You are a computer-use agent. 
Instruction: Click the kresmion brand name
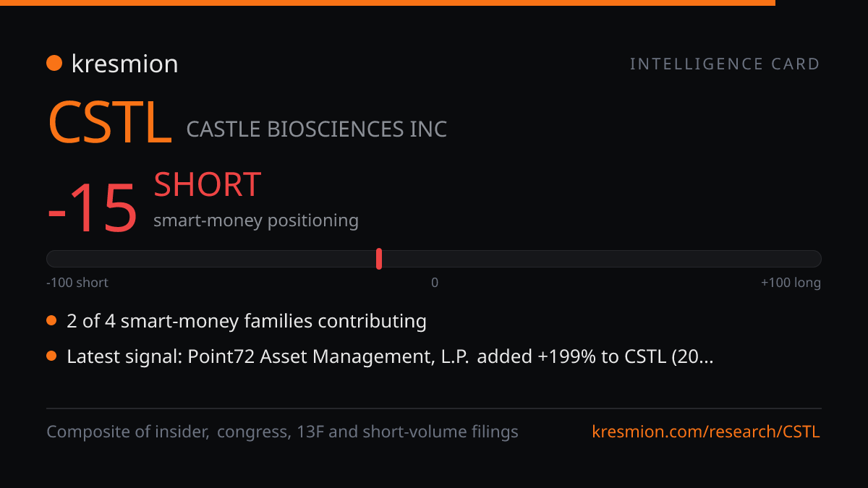[124, 64]
